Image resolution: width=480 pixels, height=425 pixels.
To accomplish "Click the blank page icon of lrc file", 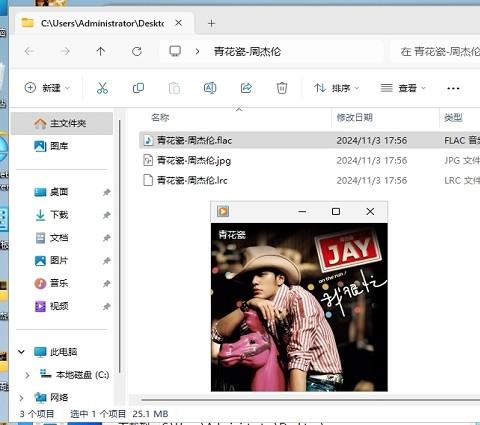I will click(148, 180).
